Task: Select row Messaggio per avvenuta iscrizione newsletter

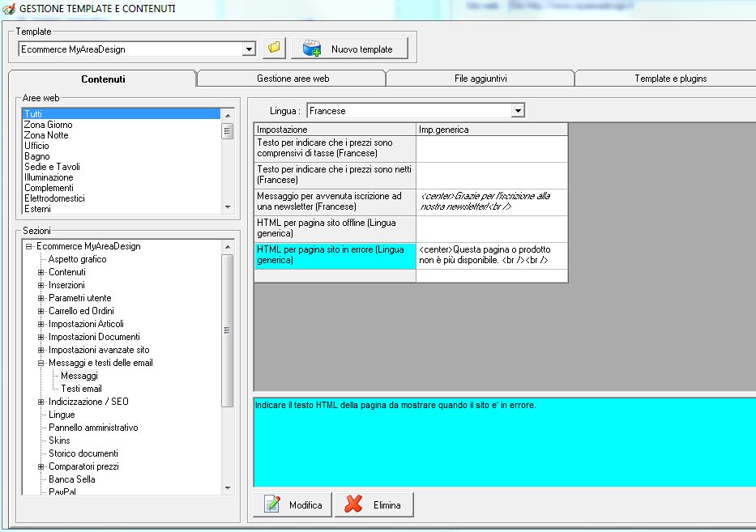Action: tap(335, 202)
